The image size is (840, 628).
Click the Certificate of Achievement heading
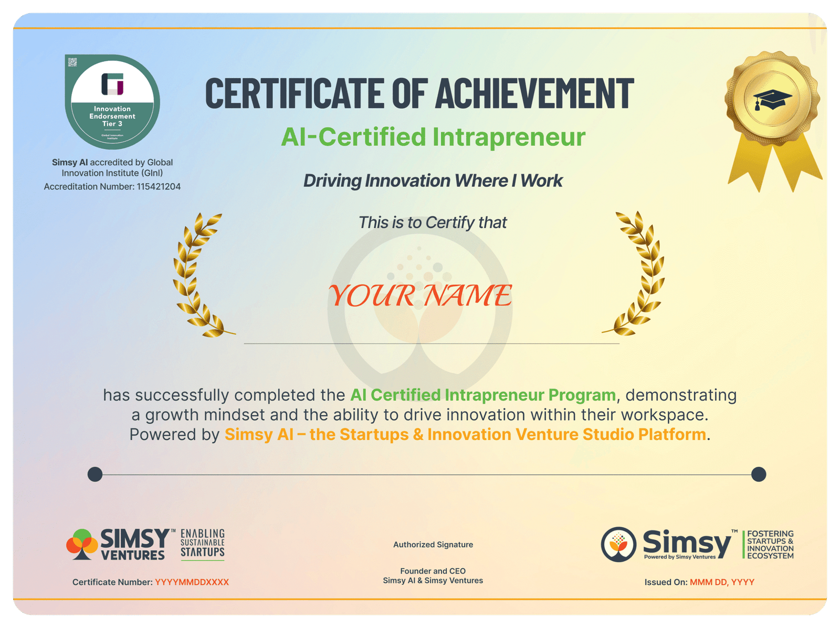point(419,93)
